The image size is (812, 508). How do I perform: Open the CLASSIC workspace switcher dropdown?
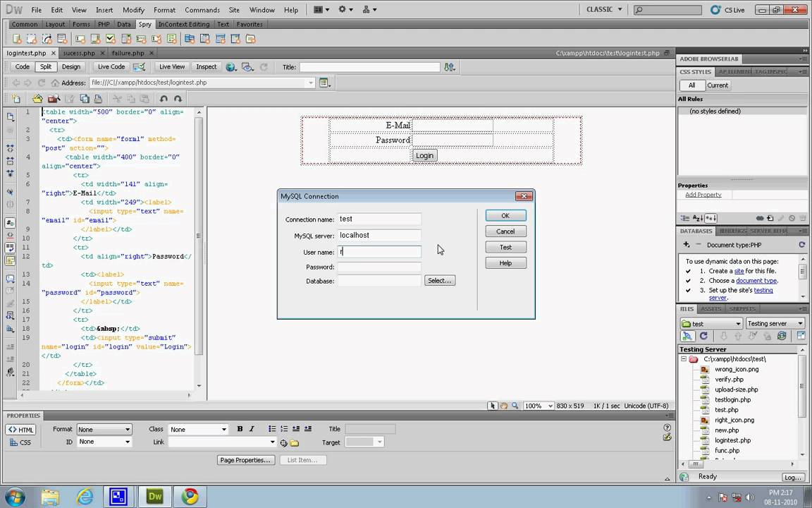coord(604,9)
